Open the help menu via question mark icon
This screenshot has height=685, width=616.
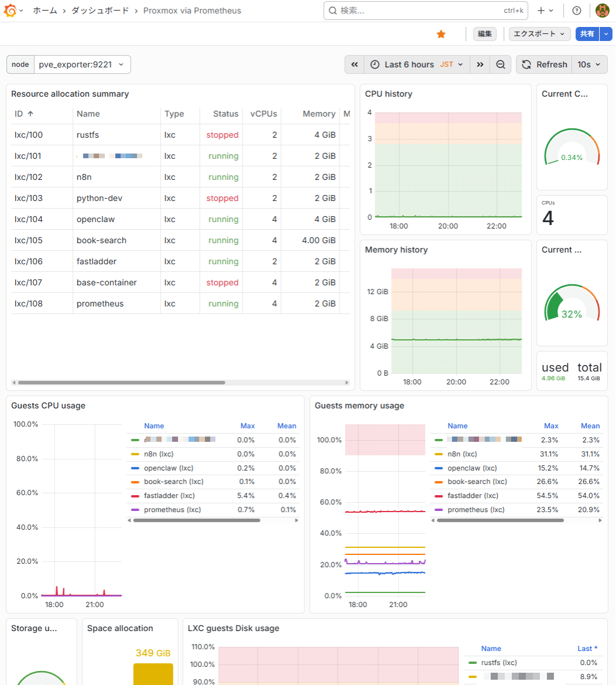click(x=576, y=10)
